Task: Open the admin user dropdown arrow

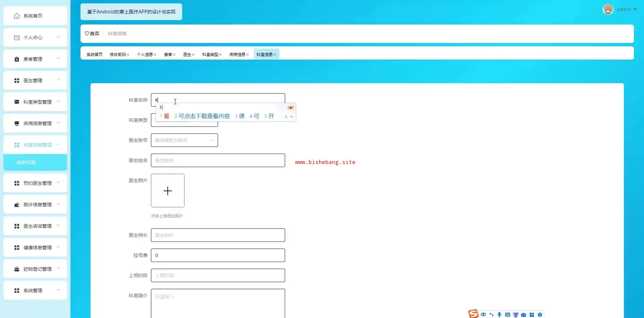Action: pos(635,9)
